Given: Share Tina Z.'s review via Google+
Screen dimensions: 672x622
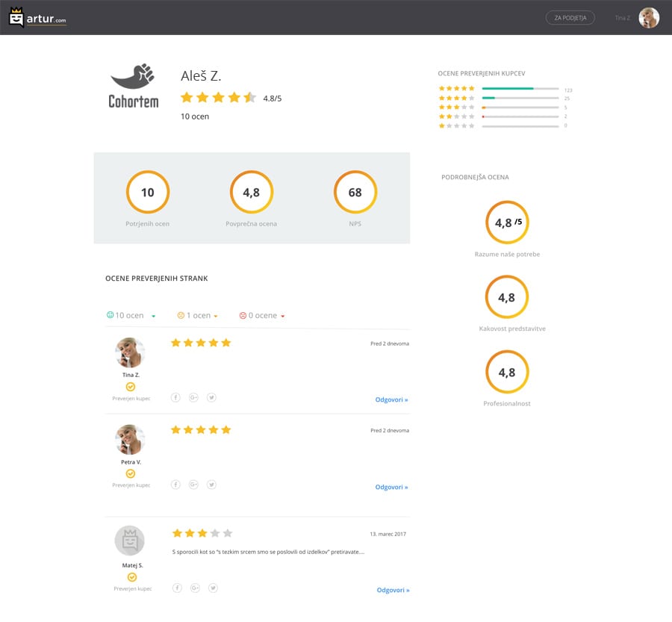Looking at the screenshot, I should coord(194,397).
